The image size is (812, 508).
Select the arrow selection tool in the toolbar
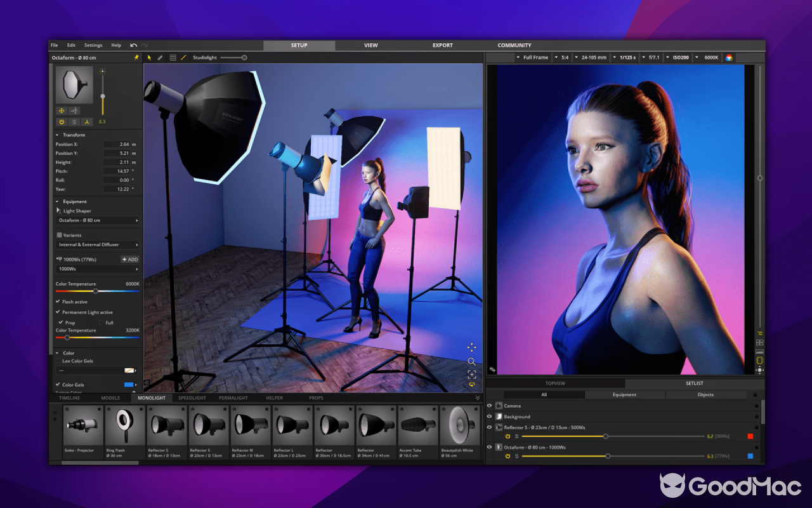[x=150, y=58]
